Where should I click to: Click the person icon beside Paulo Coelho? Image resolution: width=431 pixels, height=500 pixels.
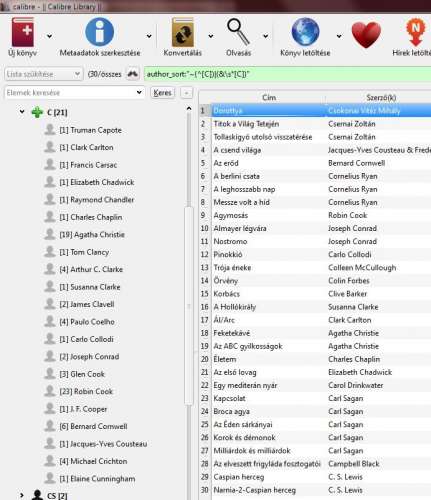50,321
